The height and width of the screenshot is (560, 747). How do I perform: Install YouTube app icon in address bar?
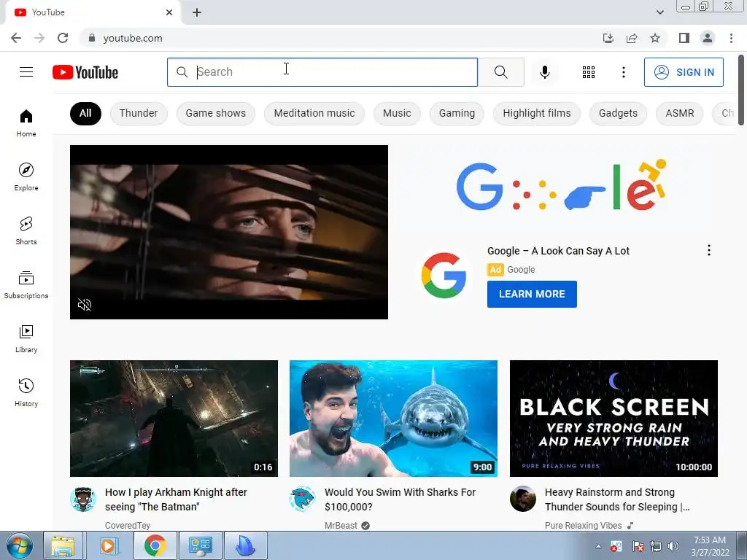point(608,38)
